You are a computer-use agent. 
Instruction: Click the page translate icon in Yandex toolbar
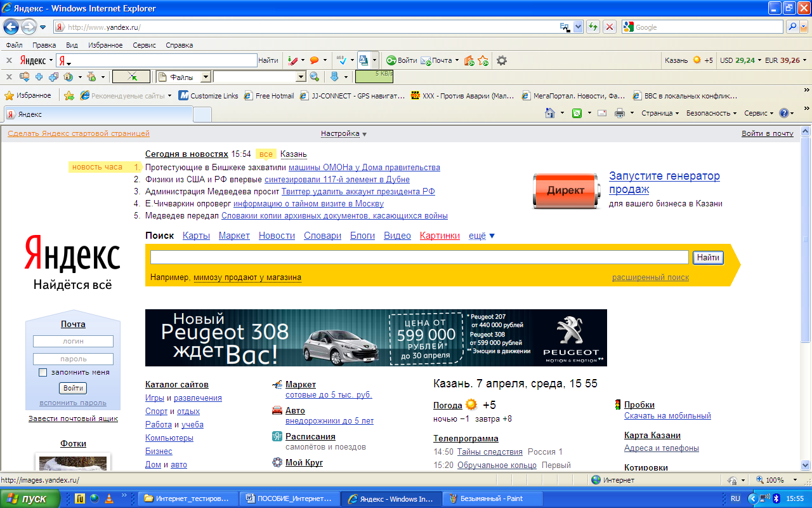(x=364, y=60)
